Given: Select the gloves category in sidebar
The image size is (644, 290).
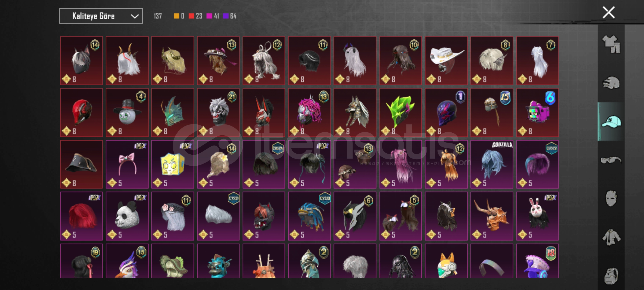Looking at the screenshot, I should click(611, 83).
